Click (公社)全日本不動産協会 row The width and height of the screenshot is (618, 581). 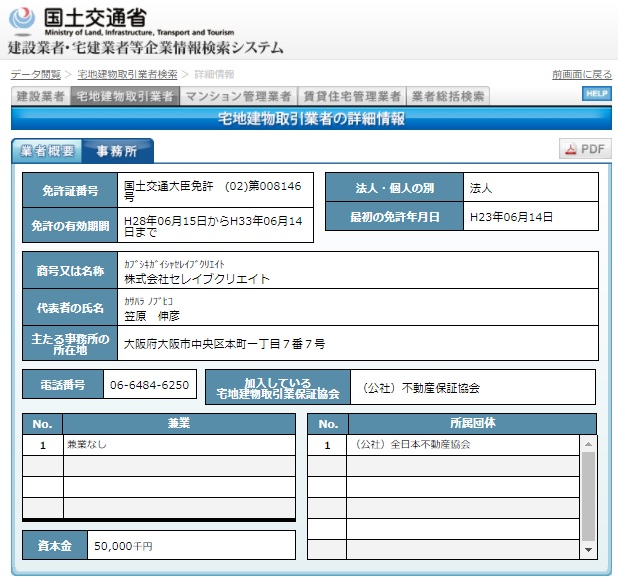[x=443, y=445]
